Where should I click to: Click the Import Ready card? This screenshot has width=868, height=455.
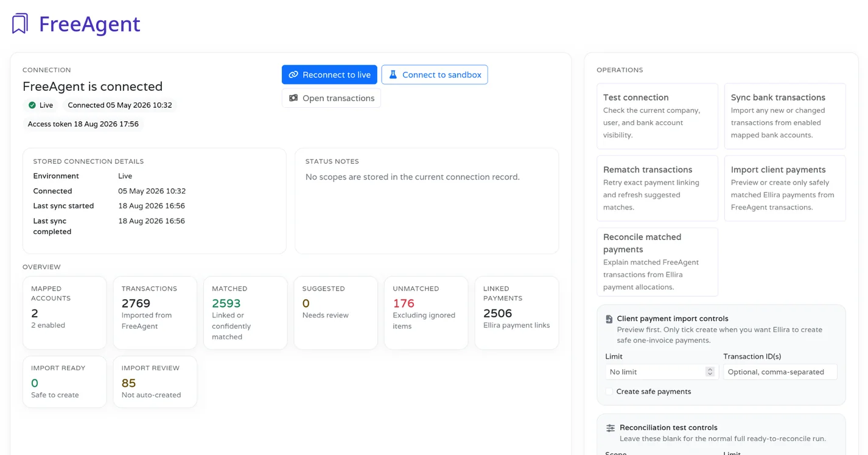pos(65,382)
